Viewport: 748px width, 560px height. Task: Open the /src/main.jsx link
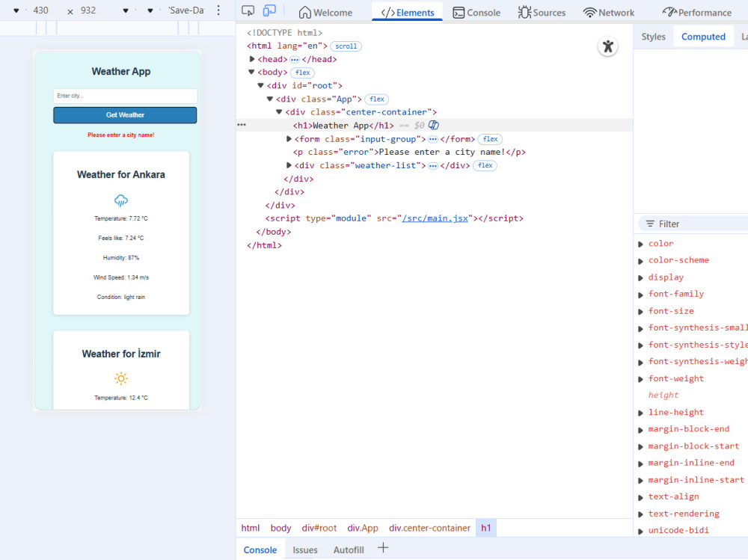click(435, 218)
